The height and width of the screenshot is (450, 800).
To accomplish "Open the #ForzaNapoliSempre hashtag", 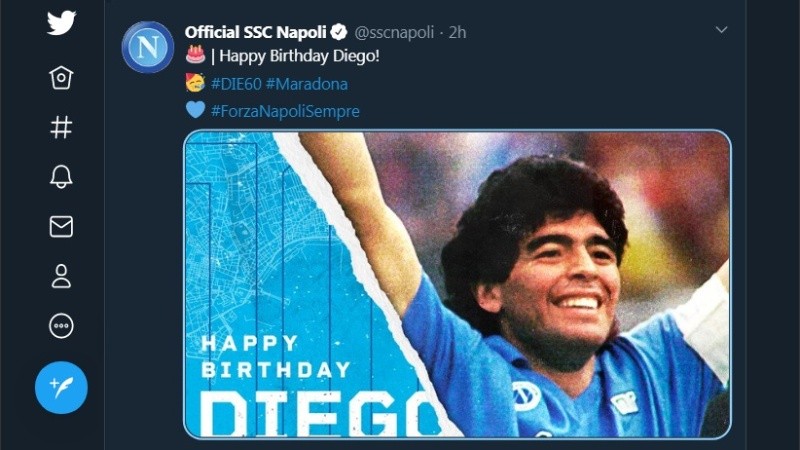I will click(x=285, y=111).
